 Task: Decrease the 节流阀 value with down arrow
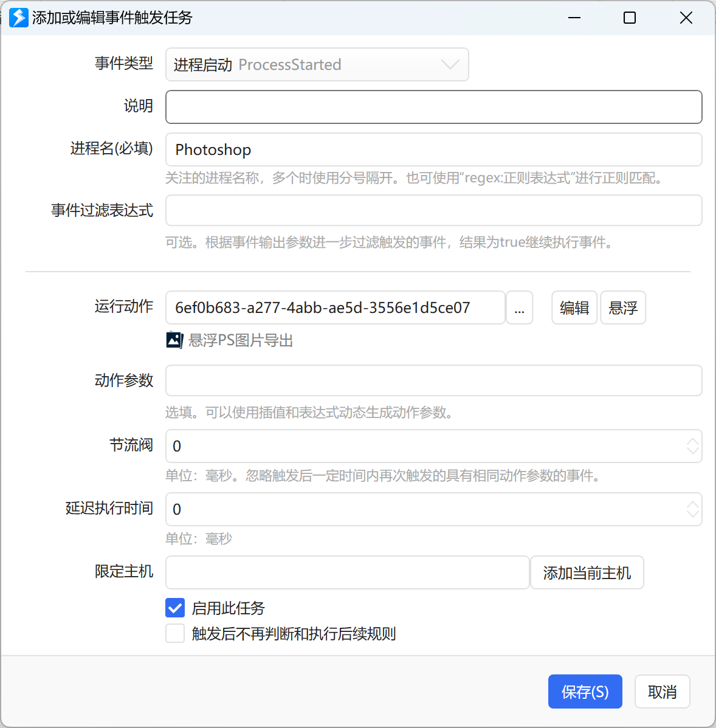(x=693, y=451)
